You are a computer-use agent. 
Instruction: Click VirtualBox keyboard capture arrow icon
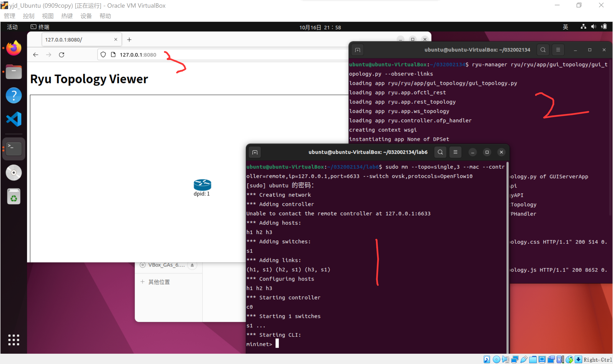coord(578,360)
